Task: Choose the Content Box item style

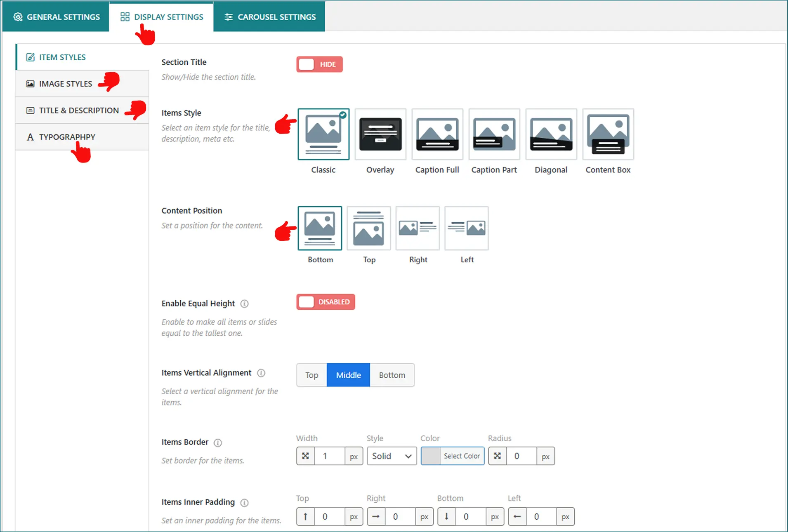Action: tap(608, 134)
